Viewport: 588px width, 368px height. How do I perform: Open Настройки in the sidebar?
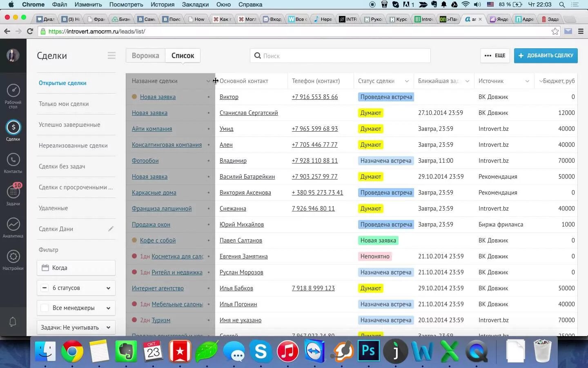(13, 258)
